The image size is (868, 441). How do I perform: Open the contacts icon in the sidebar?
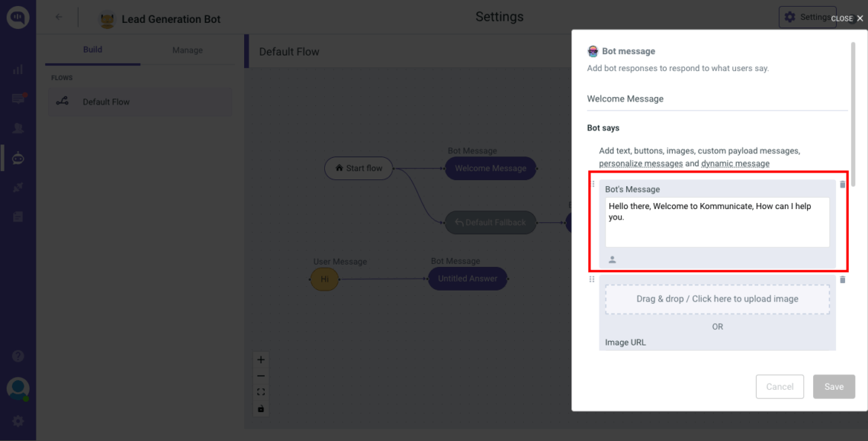(18, 127)
